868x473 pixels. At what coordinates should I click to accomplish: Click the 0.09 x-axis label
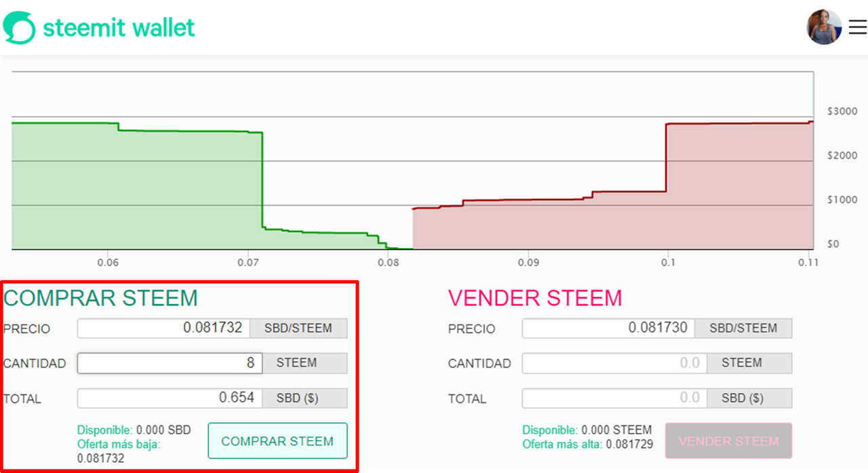528,261
